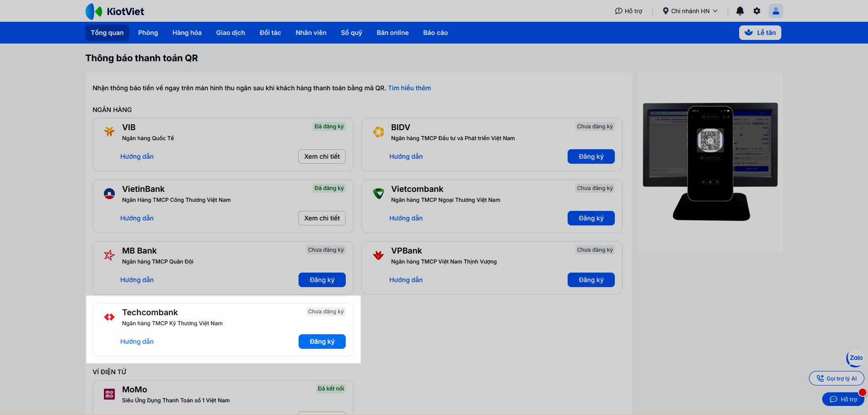Click the MB Bank Chưa đăng ký badge
Image resolution: width=868 pixels, height=415 pixels.
(326, 250)
